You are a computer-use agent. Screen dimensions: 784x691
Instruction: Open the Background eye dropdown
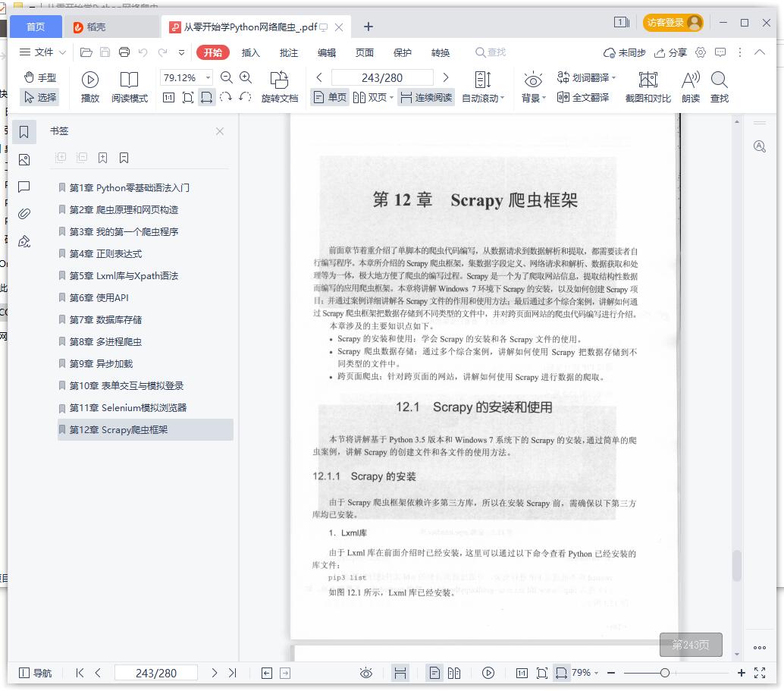pos(534,87)
